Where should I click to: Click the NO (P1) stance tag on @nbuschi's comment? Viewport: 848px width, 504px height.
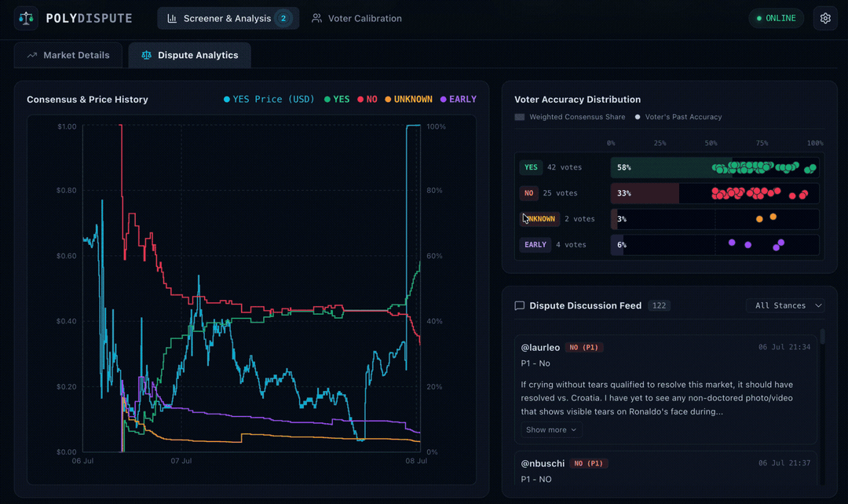tap(589, 463)
